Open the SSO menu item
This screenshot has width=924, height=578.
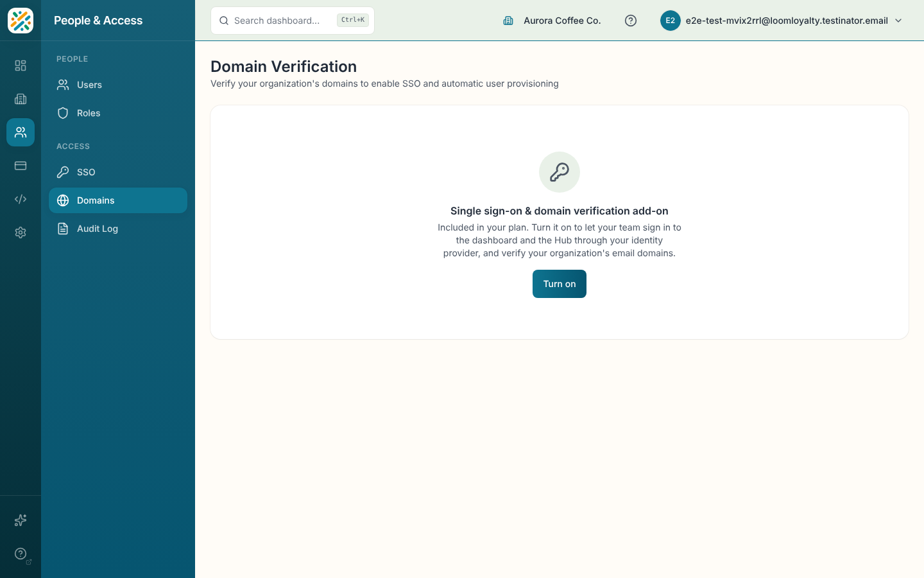[x=118, y=172]
